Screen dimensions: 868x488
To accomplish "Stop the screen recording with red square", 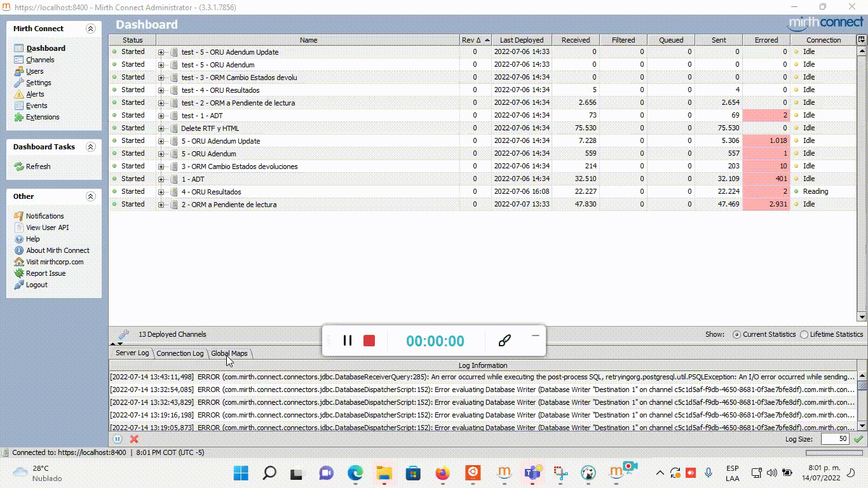I will [369, 341].
